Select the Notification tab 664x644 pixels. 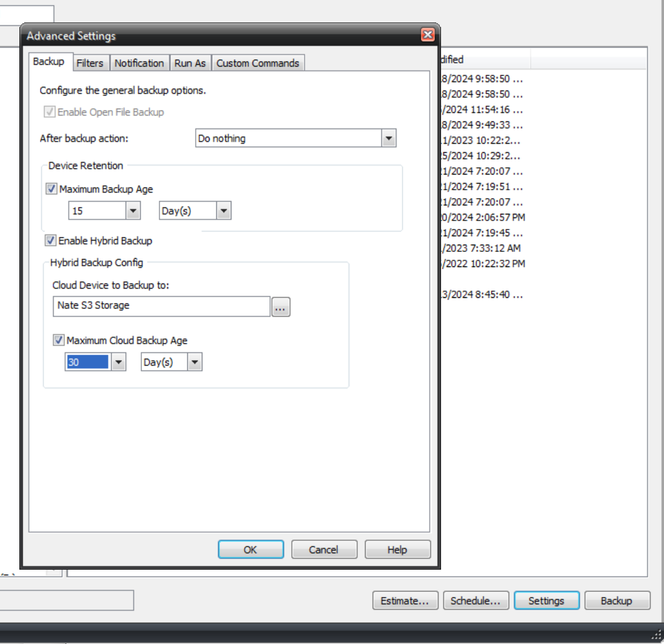coord(140,62)
